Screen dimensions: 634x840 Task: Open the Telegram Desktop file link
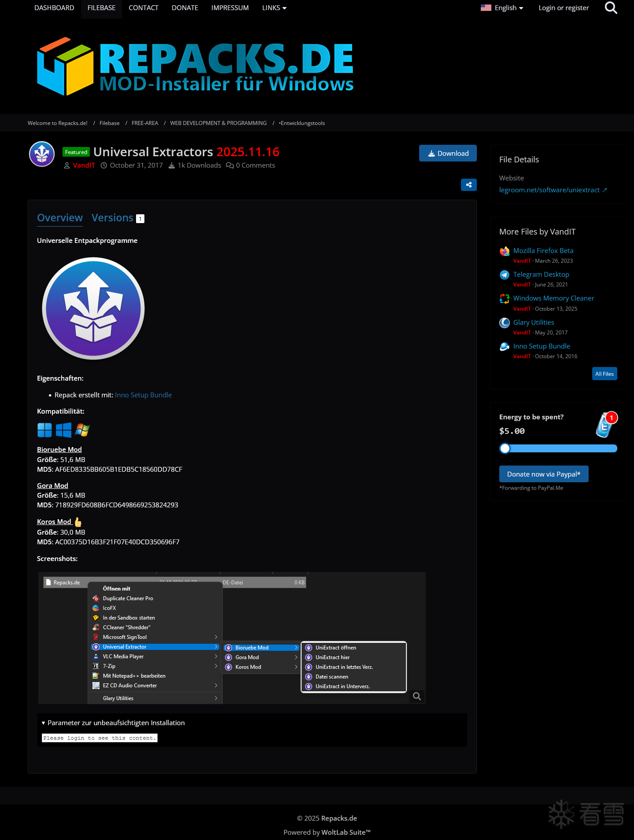point(541,275)
